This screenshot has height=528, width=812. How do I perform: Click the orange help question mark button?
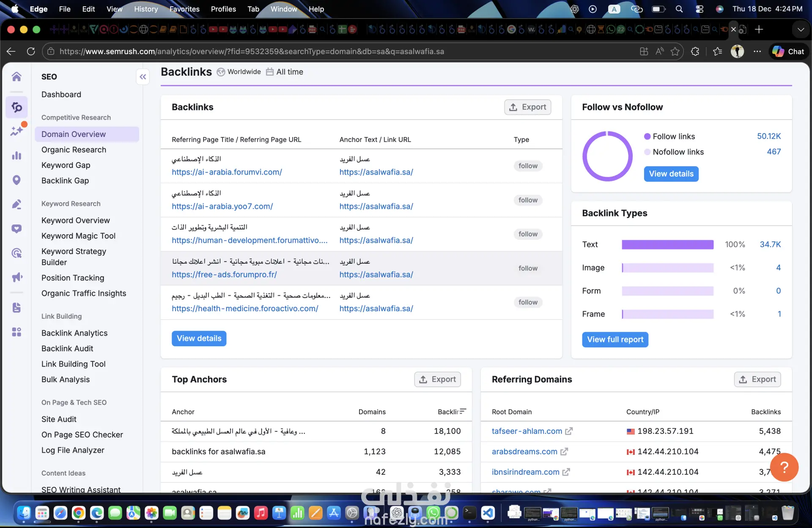[x=784, y=467]
